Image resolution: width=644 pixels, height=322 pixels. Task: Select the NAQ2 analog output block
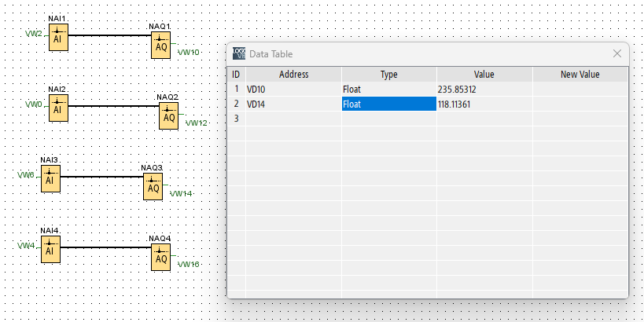[169, 115]
